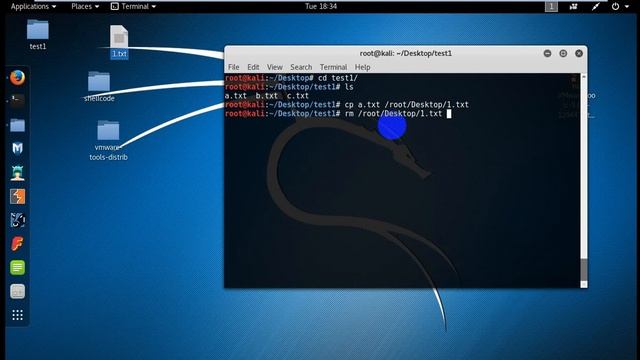This screenshot has height=360, width=640.
Task: Click the 'b.txt' listing in terminal
Action: click(x=267, y=96)
